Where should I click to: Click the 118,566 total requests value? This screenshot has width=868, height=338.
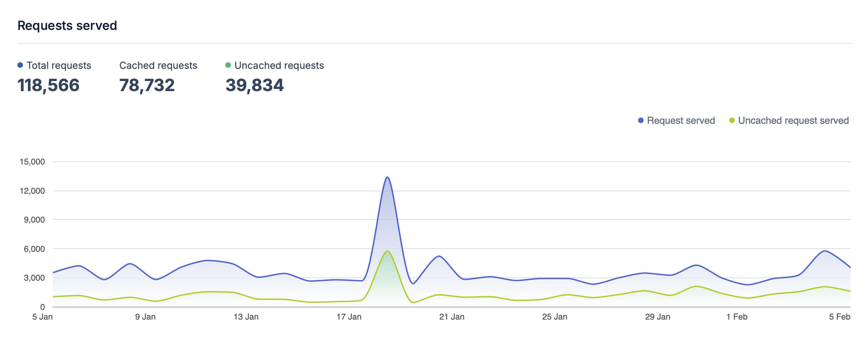click(x=48, y=85)
